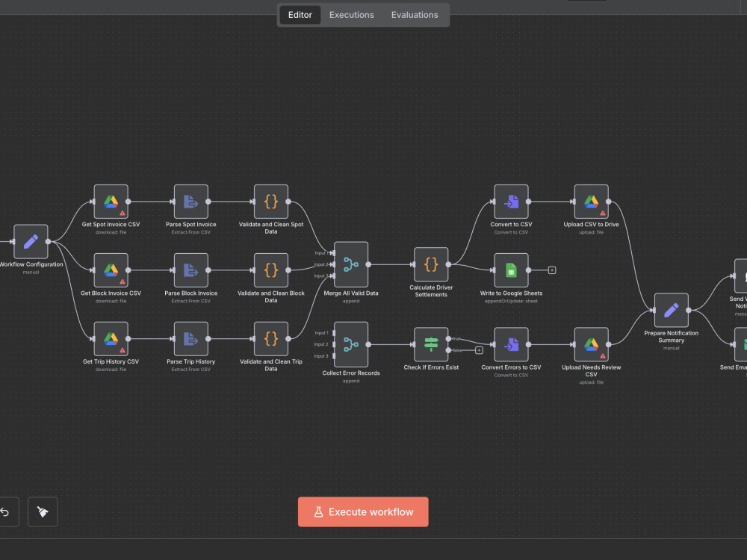The height and width of the screenshot is (560, 747).
Task: Click the Collect Error Records label
Action: click(351, 373)
